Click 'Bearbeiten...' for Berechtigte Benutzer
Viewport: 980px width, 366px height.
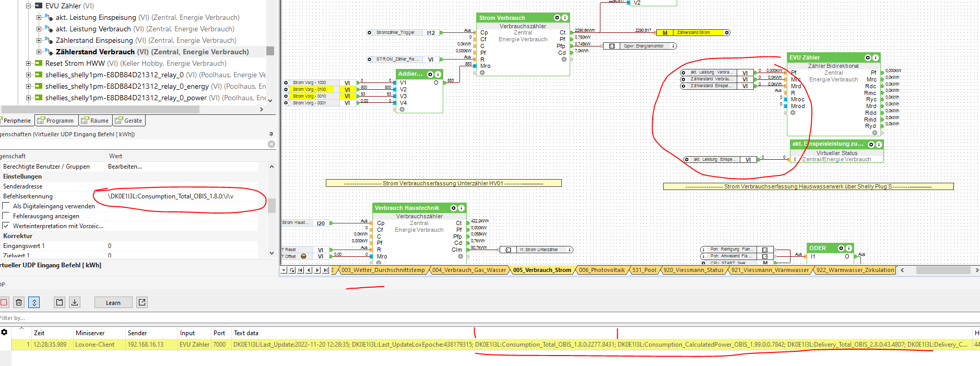tap(125, 167)
